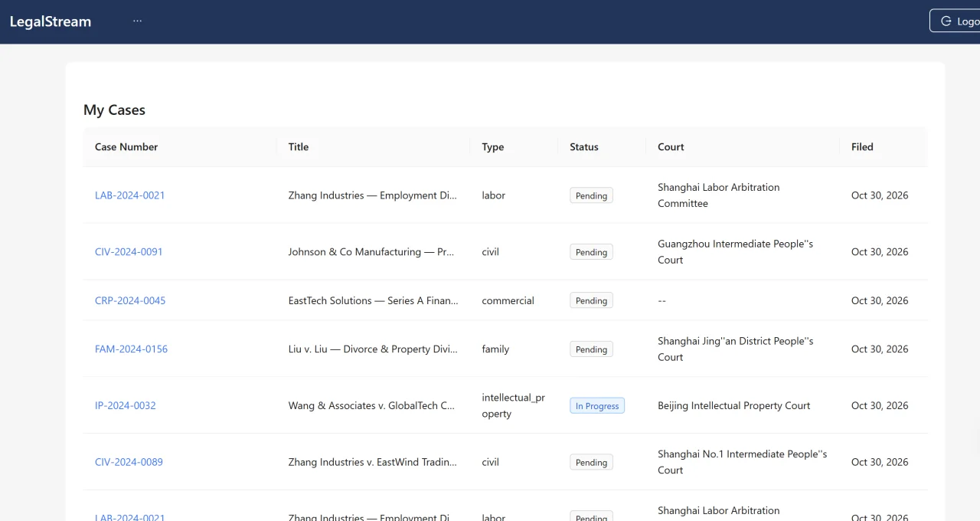Viewport: 980px width, 521px height.
Task: Click civil type in CIV-2024-0091 row
Action: (x=490, y=252)
